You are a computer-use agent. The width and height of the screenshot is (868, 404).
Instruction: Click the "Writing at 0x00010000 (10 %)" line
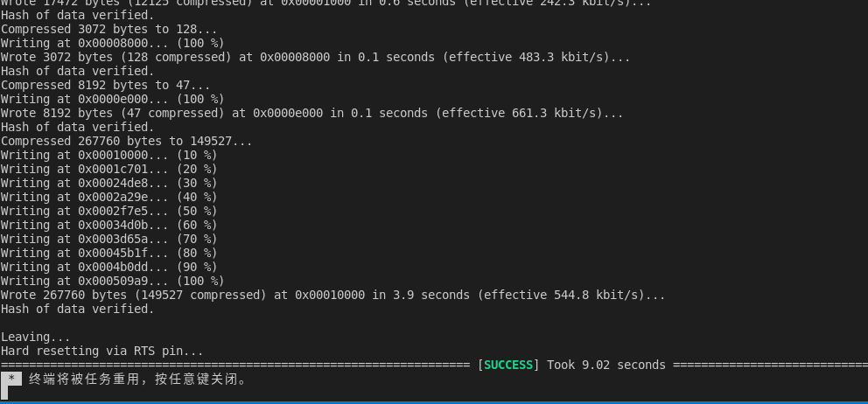pyautogui.click(x=108, y=155)
